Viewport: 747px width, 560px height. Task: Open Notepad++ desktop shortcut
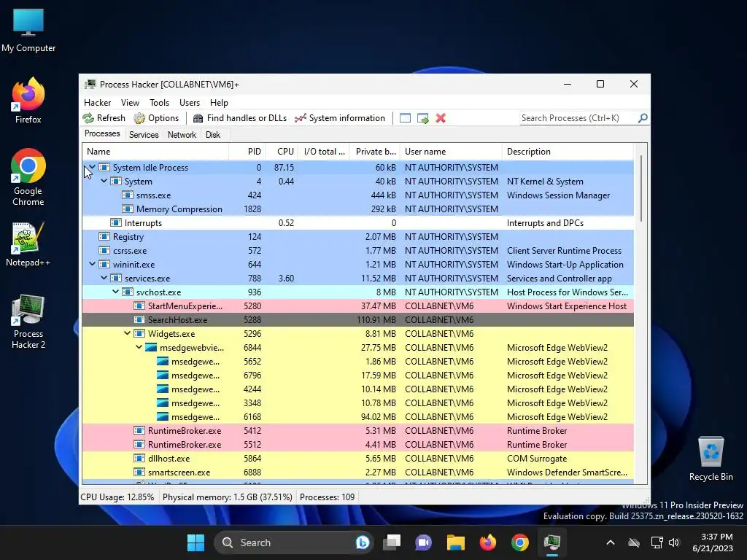tap(28, 244)
